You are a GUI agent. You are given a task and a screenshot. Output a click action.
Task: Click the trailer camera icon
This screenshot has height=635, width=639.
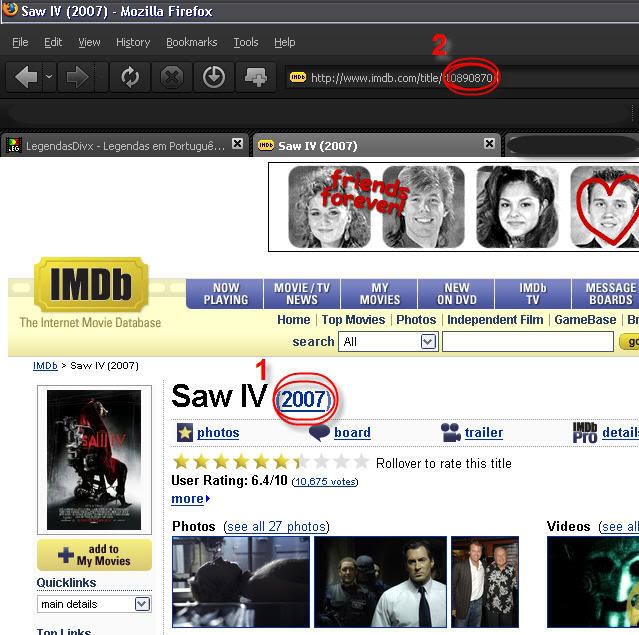[450, 432]
